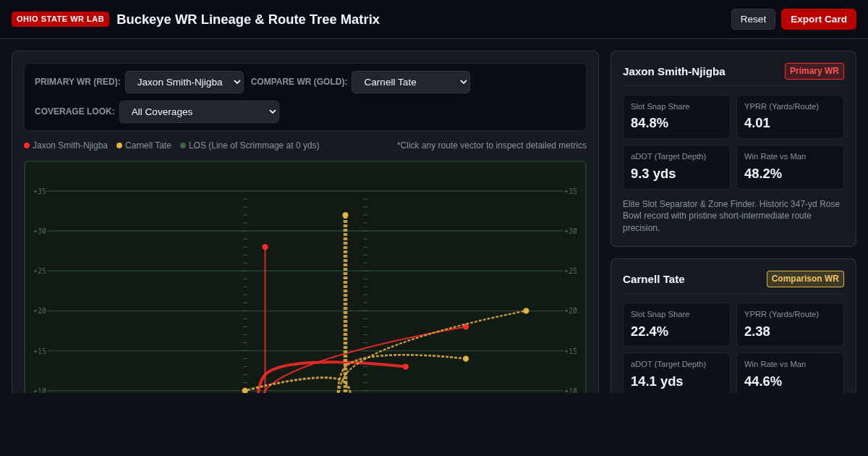This screenshot has width=868, height=456.
Task: Click the Primary WR tag
Action: click(814, 71)
